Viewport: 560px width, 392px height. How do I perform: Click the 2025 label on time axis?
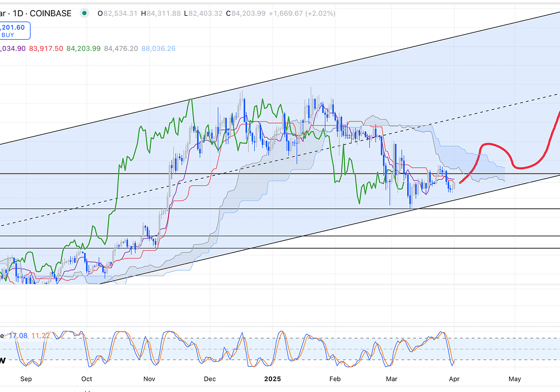272,379
